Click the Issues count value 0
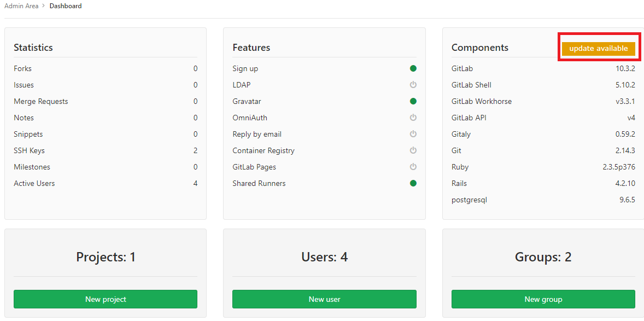 (x=196, y=85)
